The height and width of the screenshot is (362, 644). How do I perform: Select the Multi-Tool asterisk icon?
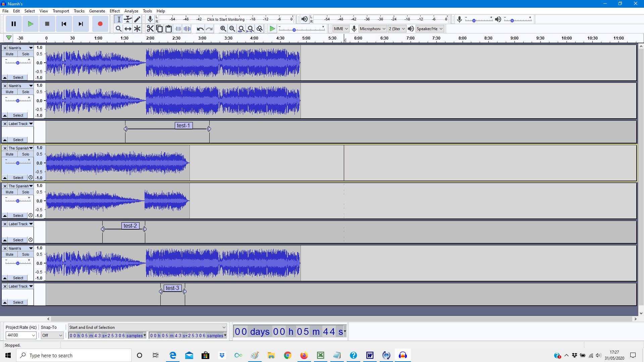[137, 29]
